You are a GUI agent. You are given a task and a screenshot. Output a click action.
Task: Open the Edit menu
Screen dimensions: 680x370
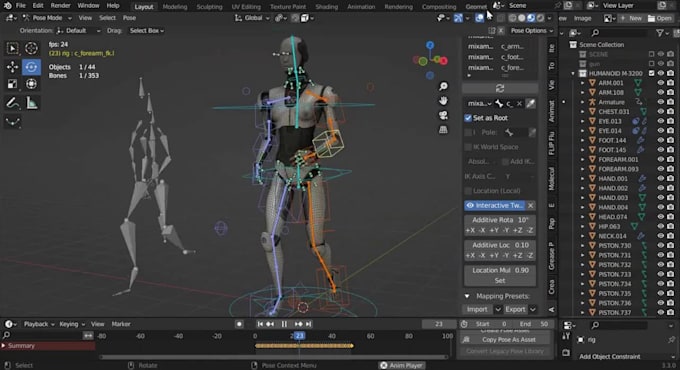[x=38, y=6]
